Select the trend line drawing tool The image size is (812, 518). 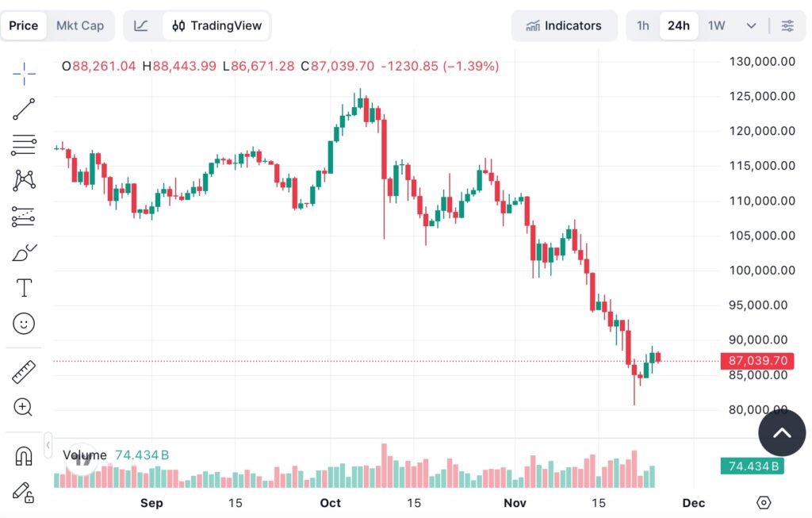[x=24, y=109]
